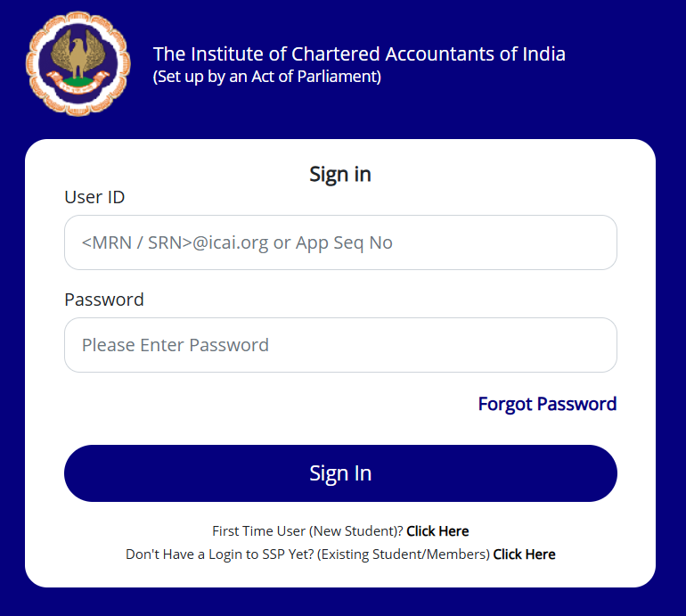Click the eagle in the ICAI logo

pyautogui.click(x=71, y=53)
